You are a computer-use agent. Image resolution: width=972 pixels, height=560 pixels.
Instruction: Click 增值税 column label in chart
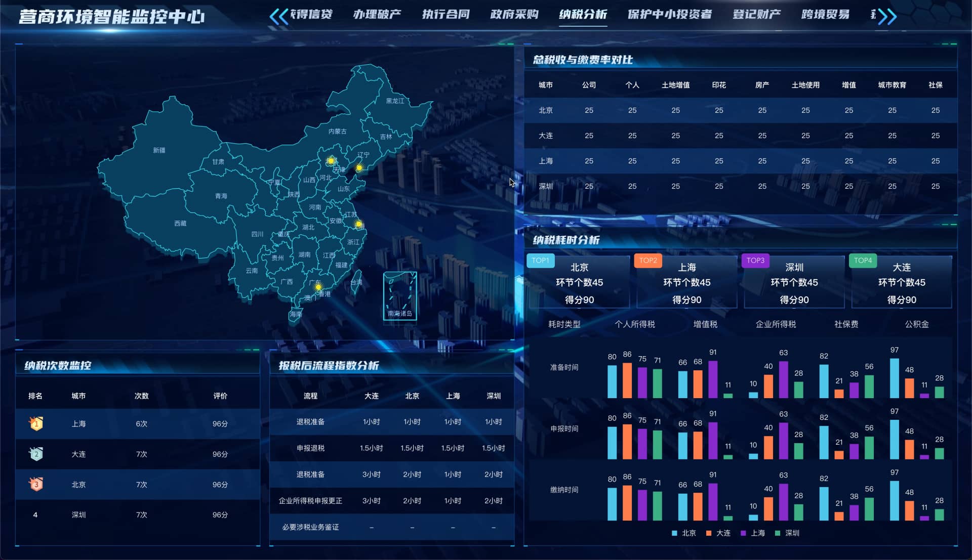(705, 324)
